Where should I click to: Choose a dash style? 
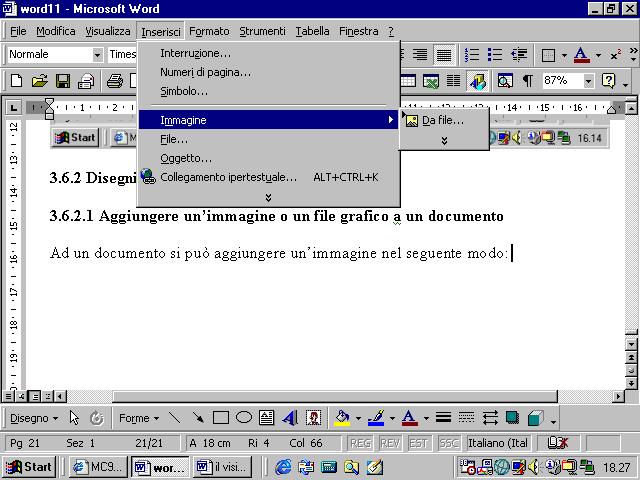pyautogui.click(x=466, y=418)
